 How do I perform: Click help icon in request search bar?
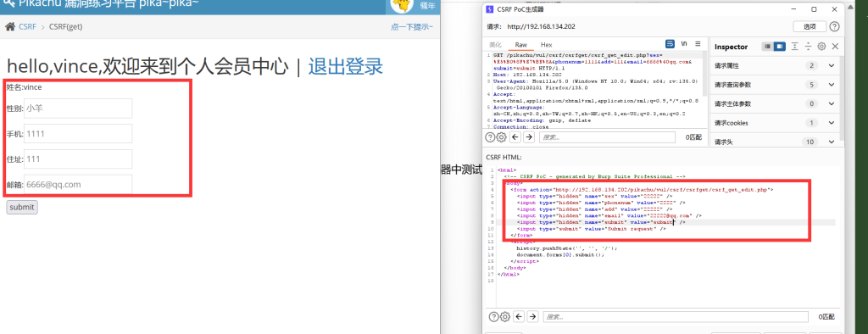coord(490,137)
